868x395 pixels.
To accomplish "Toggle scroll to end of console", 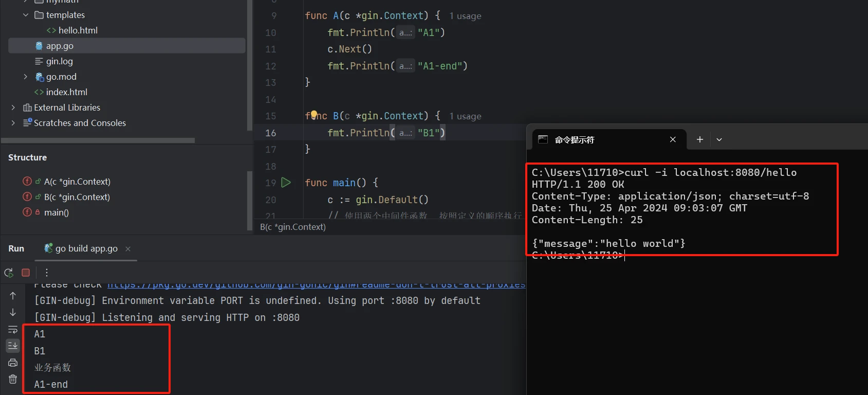I will pos(13,346).
